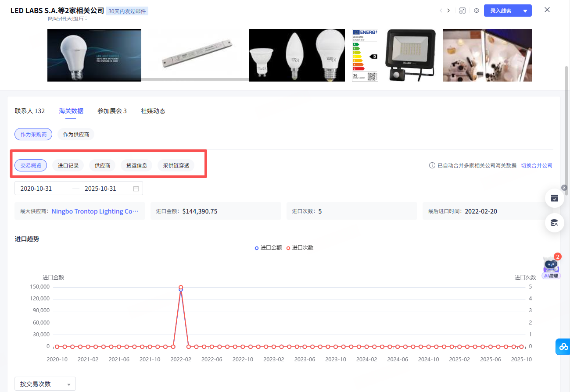Select 作为供应商 role option
570x392 pixels.
(76, 134)
